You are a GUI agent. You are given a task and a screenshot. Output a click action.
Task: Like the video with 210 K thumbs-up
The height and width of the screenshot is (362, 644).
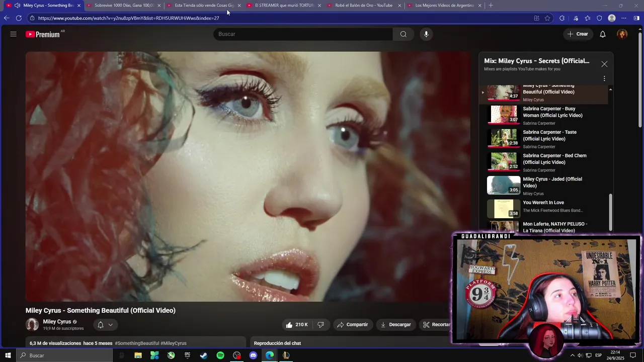pos(297,325)
